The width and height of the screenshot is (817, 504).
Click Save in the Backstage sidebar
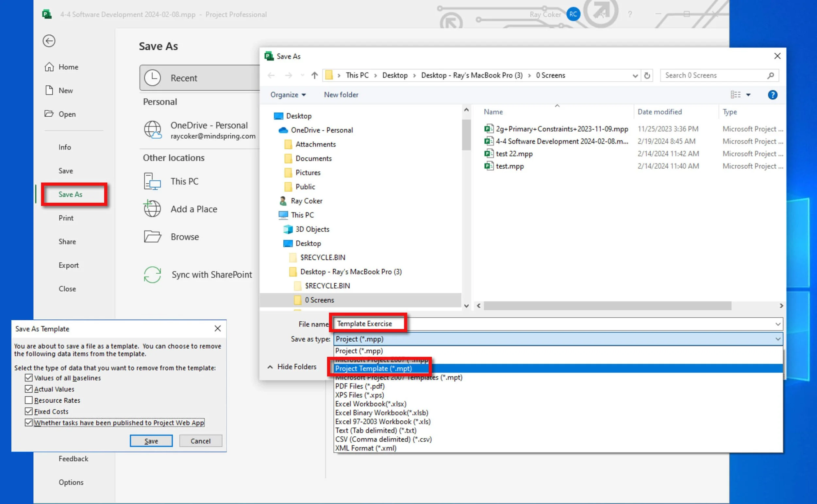(x=66, y=171)
